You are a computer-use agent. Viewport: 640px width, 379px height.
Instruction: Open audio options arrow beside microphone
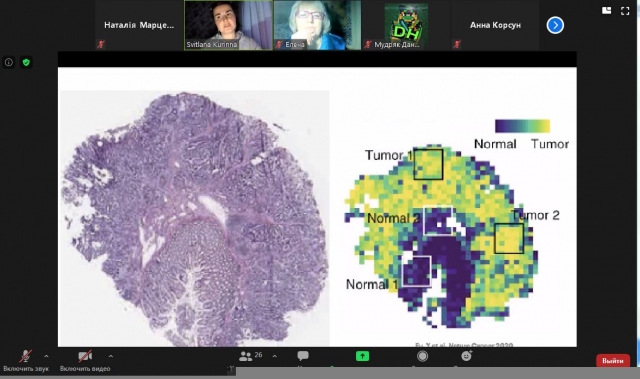(x=46, y=356)
